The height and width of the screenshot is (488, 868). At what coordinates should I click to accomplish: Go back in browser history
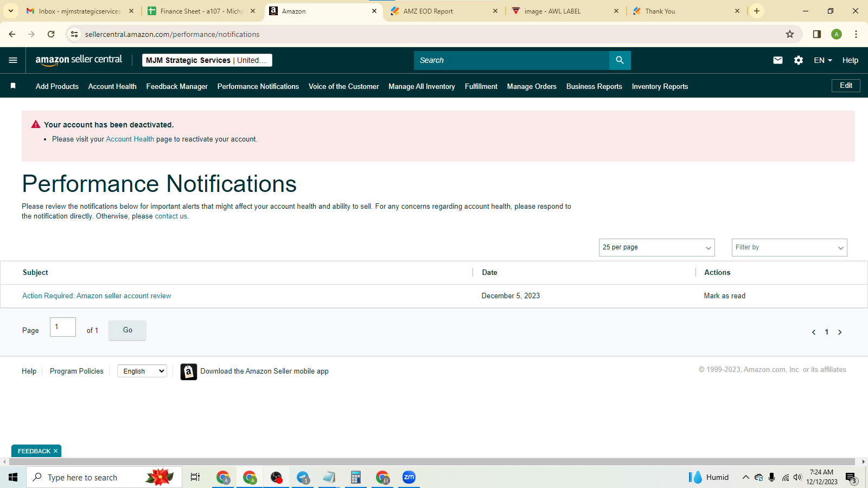click(x=12, y=34)
